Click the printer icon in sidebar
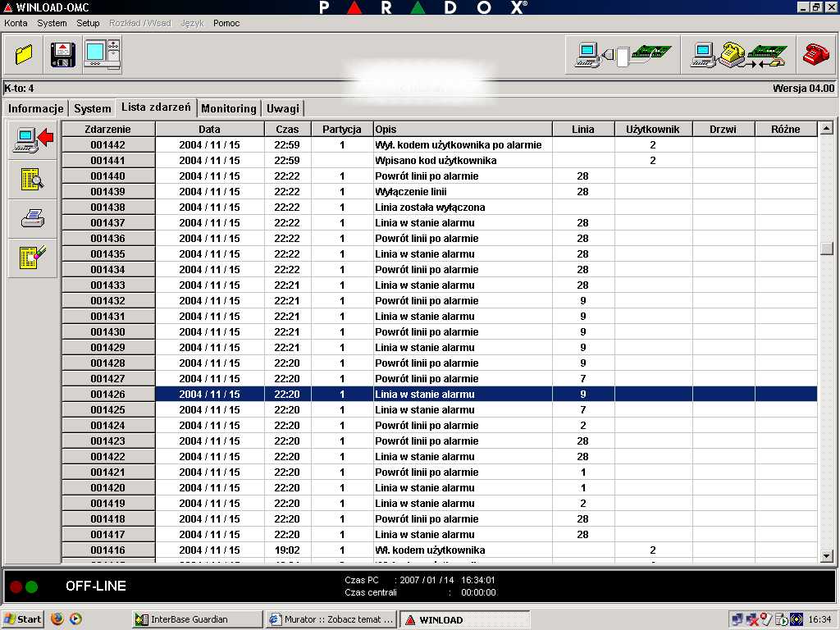Image resolution: width=840 pixels, height=630 pixels. click(x=33, y=219)
